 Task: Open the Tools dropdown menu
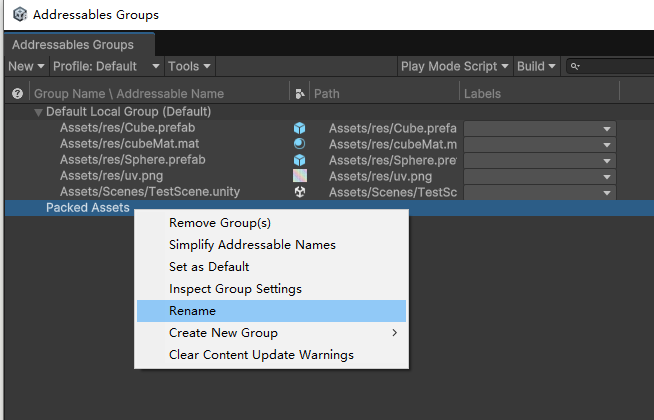[x=189, y=66]
